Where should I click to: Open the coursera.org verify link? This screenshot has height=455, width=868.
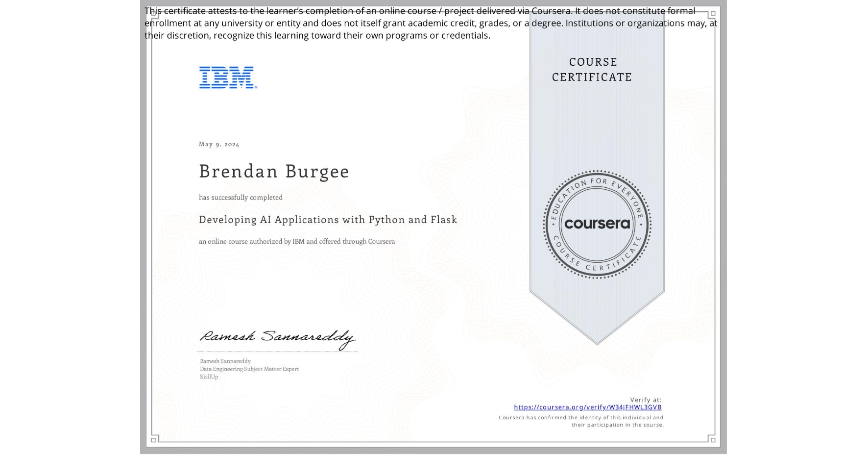(587, 407)
